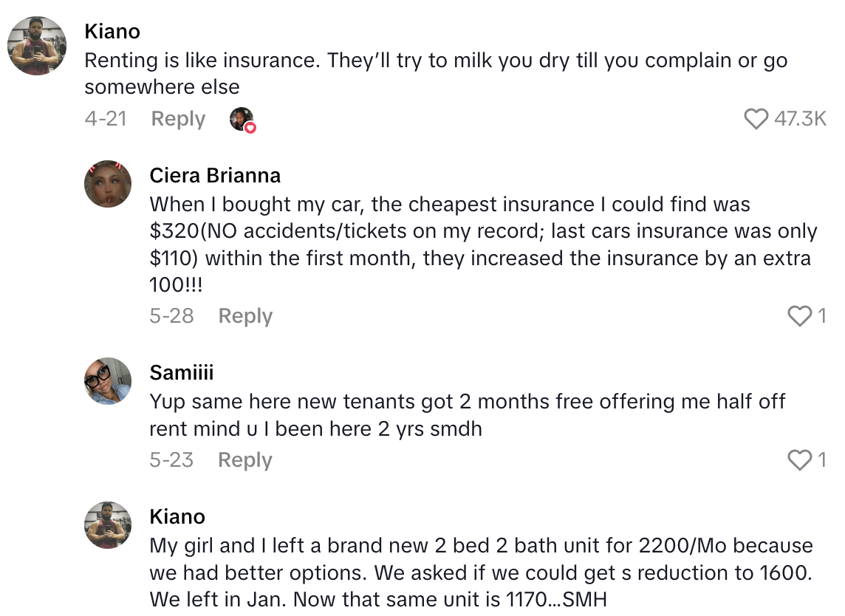Viewport: 845px width, 616px height.
Task: Select the Ciera Brianna username
Action: pyautogui.click(x=215, y=175)
